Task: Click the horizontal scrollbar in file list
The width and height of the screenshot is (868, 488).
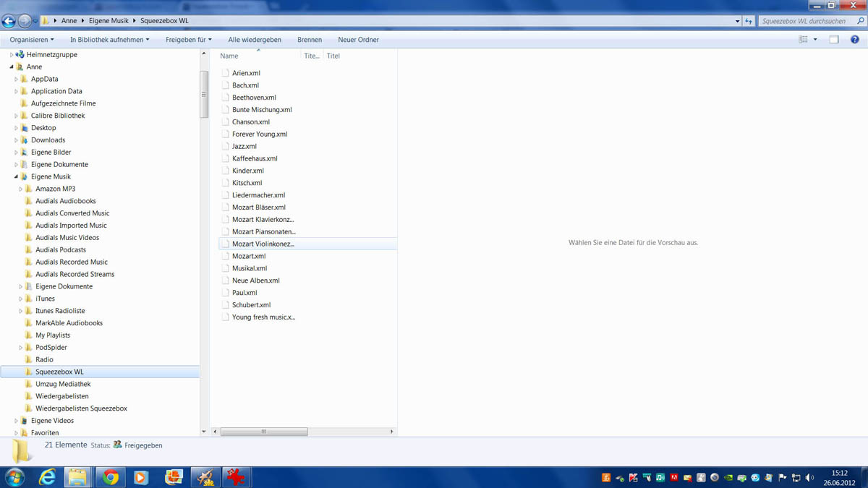Action: click(x=264, y=432)
